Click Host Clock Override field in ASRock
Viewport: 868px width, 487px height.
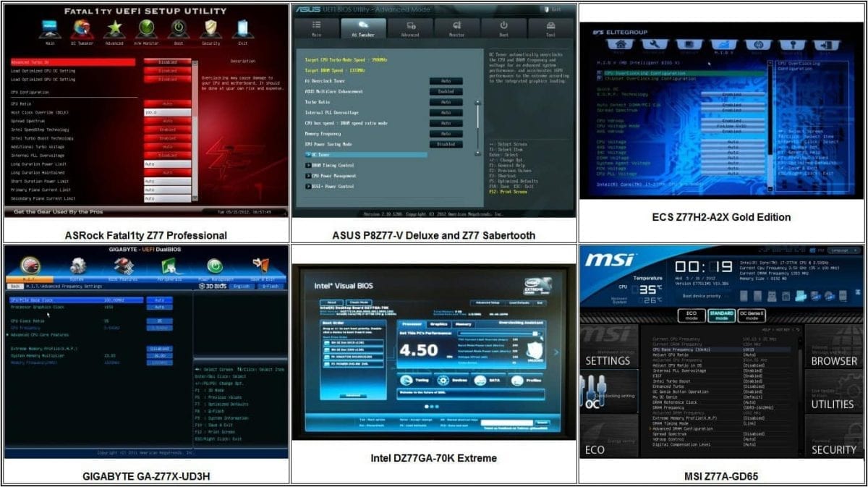[x=168, y=112]
